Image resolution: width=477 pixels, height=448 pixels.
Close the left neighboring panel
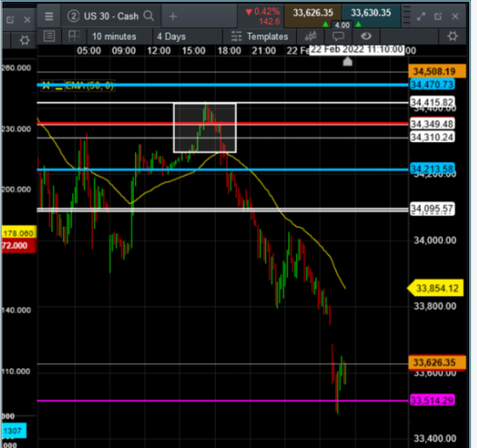(x=27, y=20)
